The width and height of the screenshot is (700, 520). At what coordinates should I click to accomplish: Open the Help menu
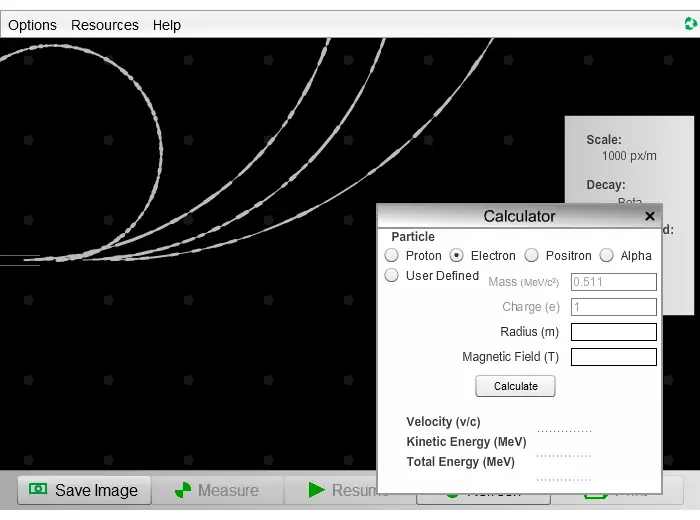167,25
